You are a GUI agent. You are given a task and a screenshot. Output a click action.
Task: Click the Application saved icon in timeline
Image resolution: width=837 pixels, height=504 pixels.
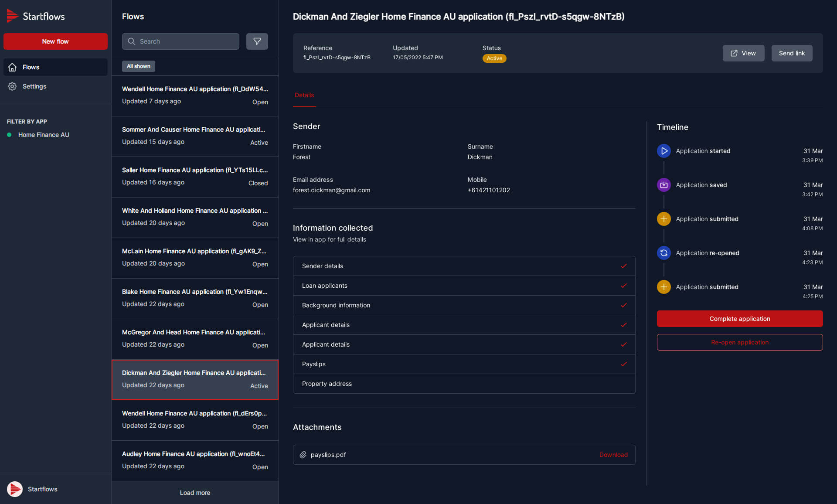[x=663, y=184]
